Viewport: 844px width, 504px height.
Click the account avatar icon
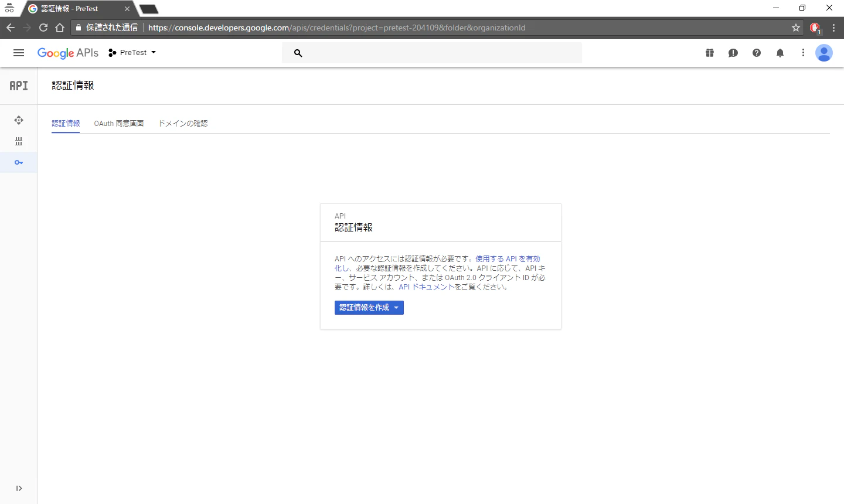(x=824, y=53)
